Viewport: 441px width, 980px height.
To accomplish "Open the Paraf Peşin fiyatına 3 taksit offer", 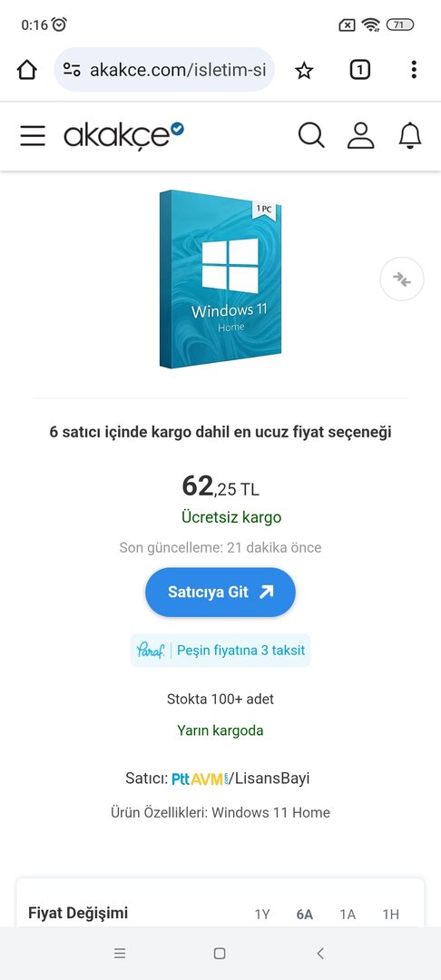I will [220, 650].
